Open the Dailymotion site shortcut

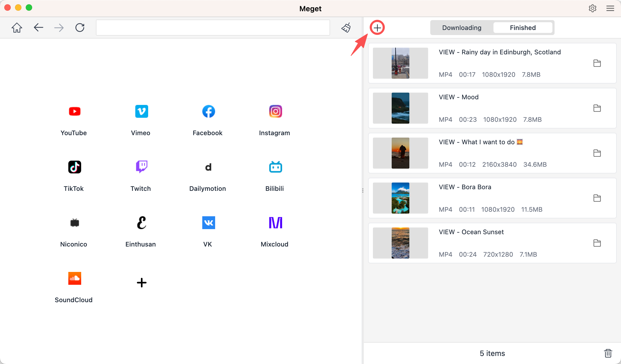(x=208, y=167)
